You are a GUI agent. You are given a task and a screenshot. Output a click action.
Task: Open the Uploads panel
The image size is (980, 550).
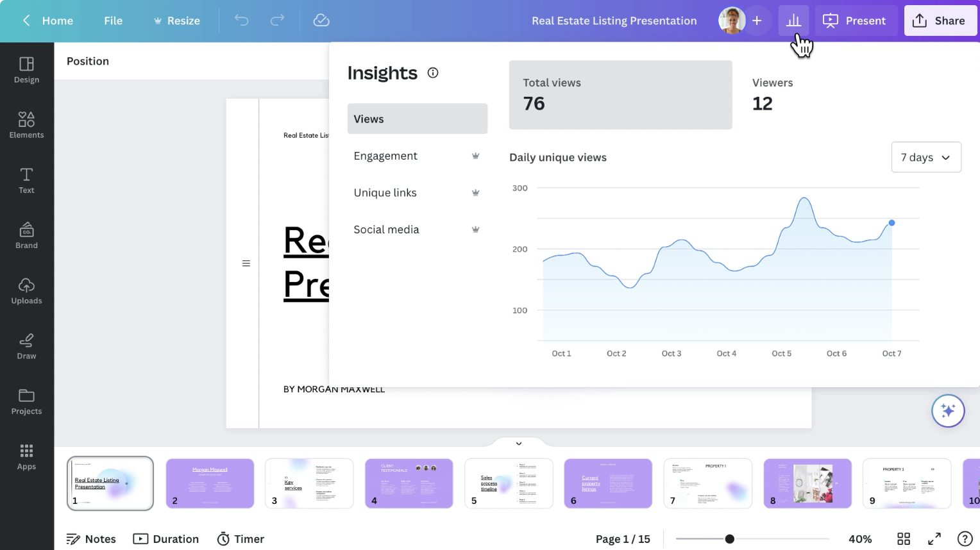coord(26,291)
